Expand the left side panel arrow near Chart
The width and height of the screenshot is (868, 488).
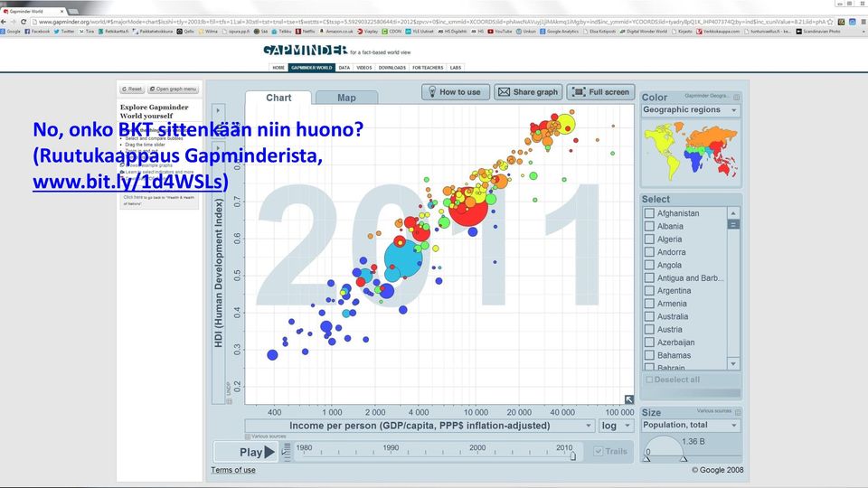point(218,110)
